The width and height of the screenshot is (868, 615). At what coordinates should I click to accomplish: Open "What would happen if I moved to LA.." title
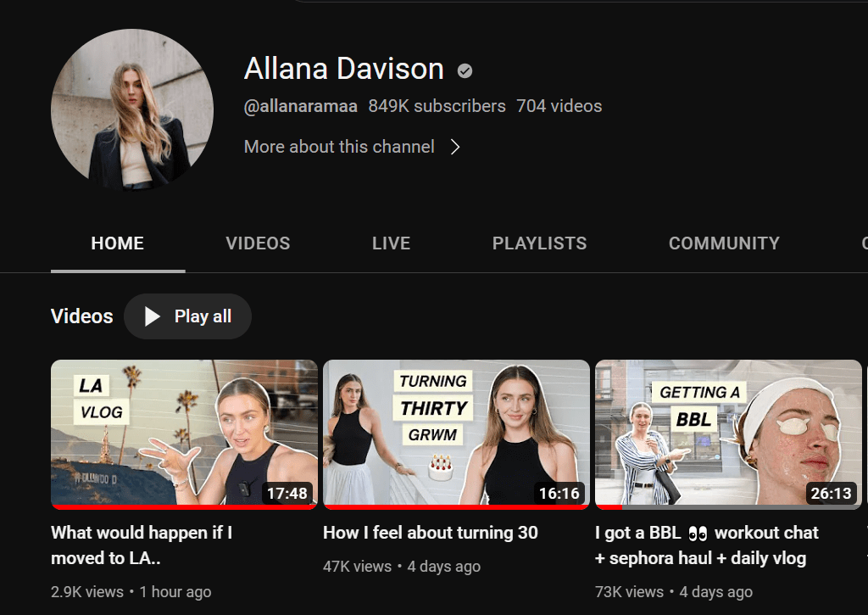click(x=142, y=545)
